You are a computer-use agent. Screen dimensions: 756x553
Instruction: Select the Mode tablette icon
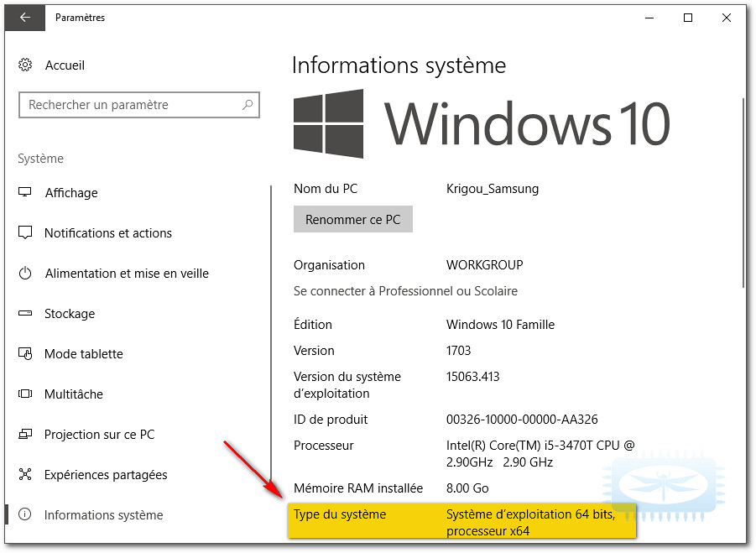click(x=25, y=354)
